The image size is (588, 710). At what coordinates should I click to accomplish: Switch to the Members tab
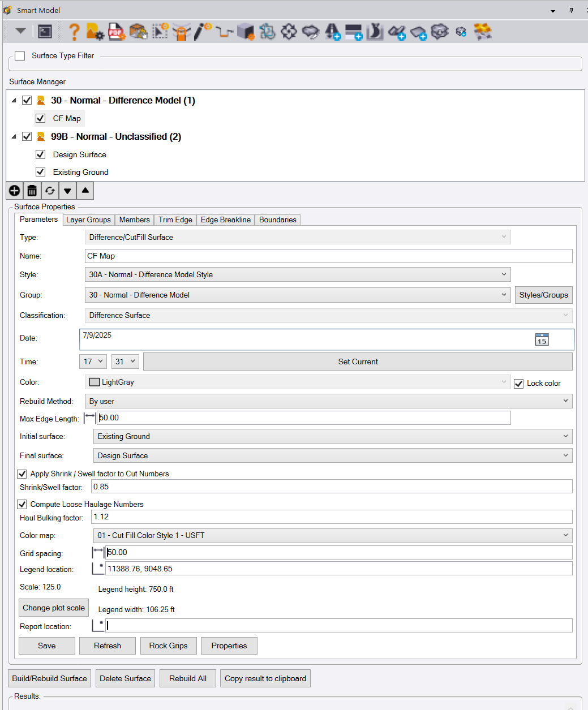[135, 220]
